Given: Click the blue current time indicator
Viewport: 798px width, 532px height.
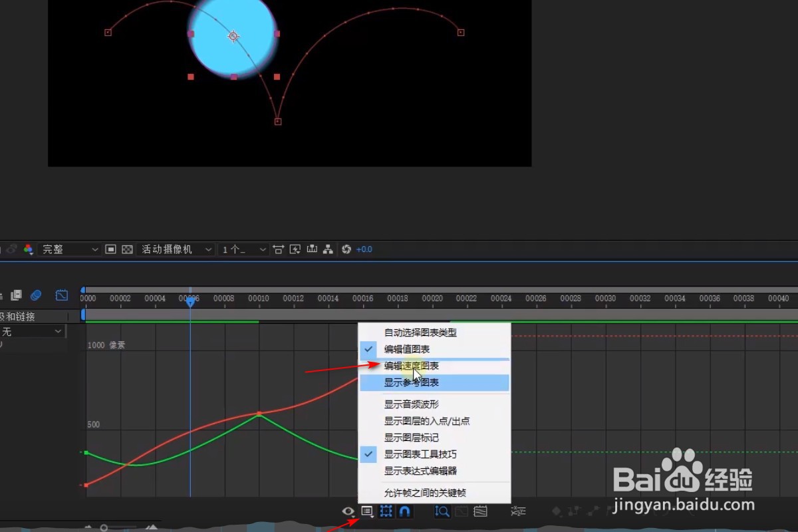Looking at the screenshot, I should (190, 302).
